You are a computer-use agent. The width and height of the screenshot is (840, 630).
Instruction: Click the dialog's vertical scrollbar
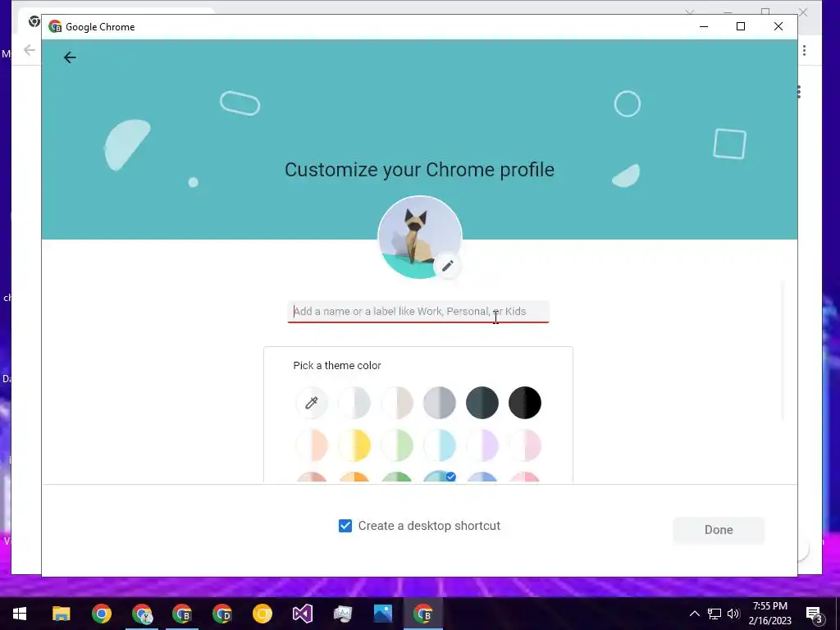[783, 351]
